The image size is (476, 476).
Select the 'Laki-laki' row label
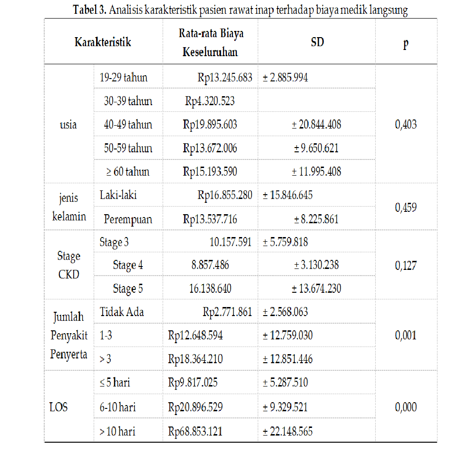[118, 195]
